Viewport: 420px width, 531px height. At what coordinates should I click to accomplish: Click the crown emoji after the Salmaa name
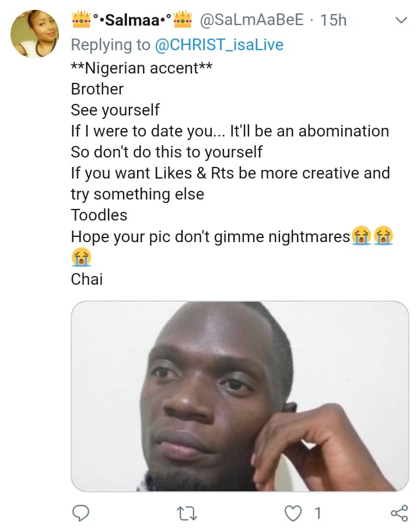pyautogui.click(x=183, y=20)
